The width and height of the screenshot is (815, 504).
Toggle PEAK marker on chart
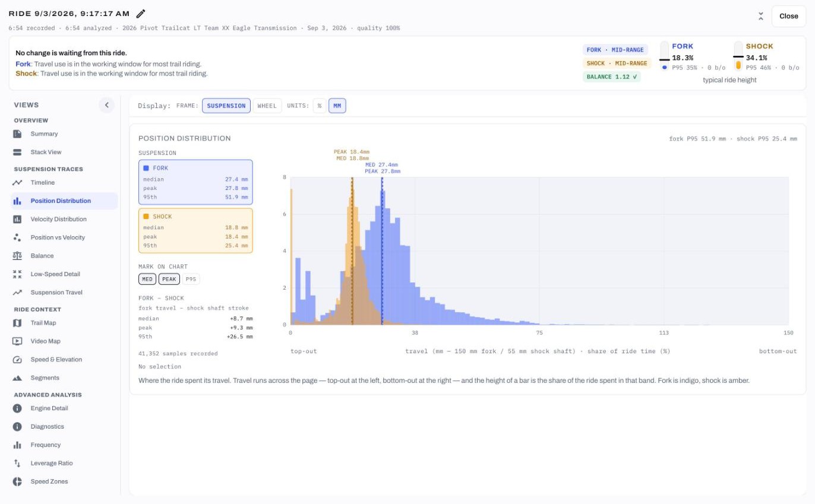pos(169,279)
